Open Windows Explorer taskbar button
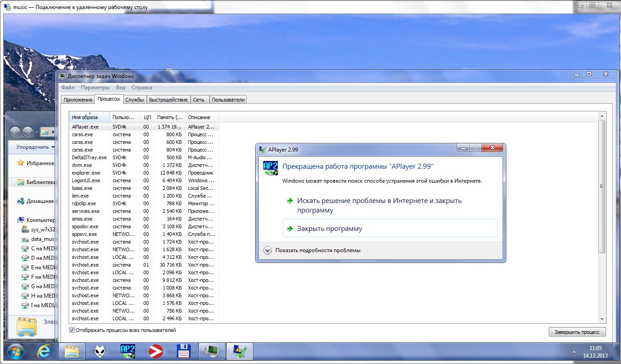 tap(72, 351)
